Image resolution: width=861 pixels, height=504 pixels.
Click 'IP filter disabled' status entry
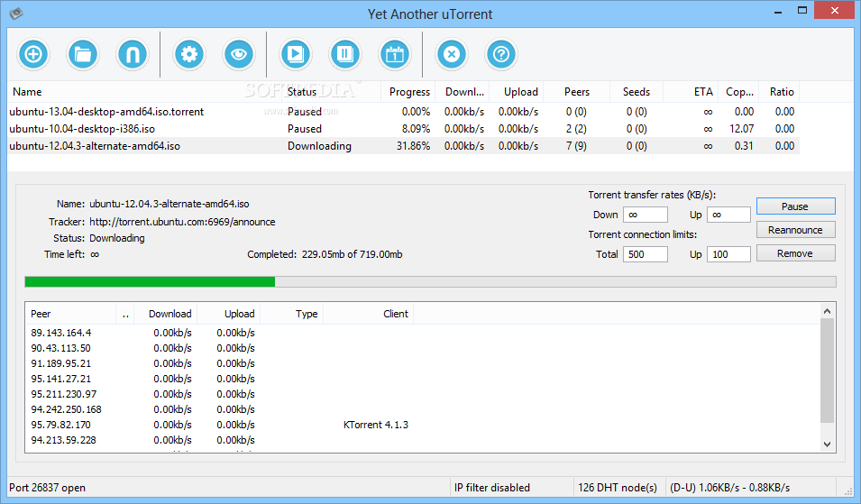click(492, 488)
